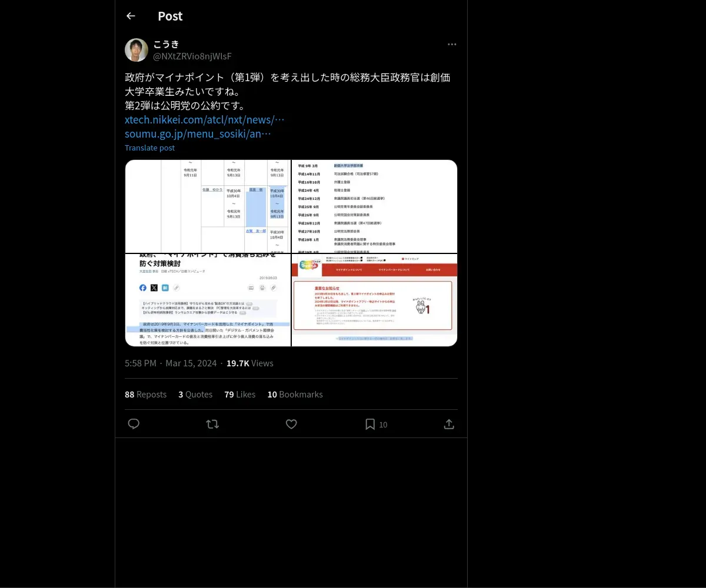This screenshot has width=706, height=588.
Task: Open the soumu.go.jp link
Action: click(198, 133)
